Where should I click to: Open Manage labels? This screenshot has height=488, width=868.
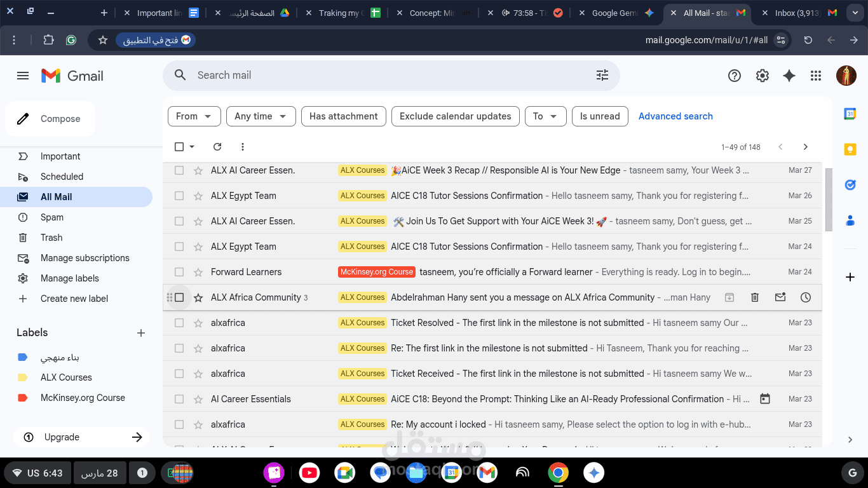point(76,278)
